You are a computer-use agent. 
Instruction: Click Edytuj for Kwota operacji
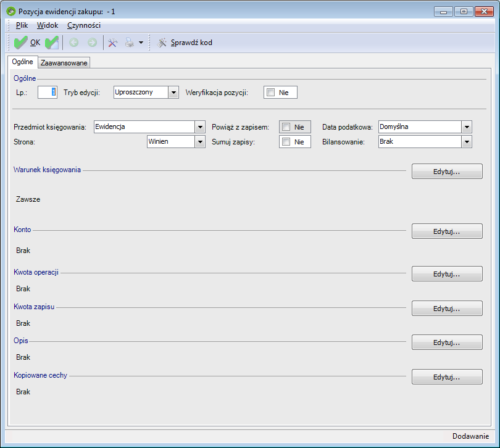coord(447,274)
